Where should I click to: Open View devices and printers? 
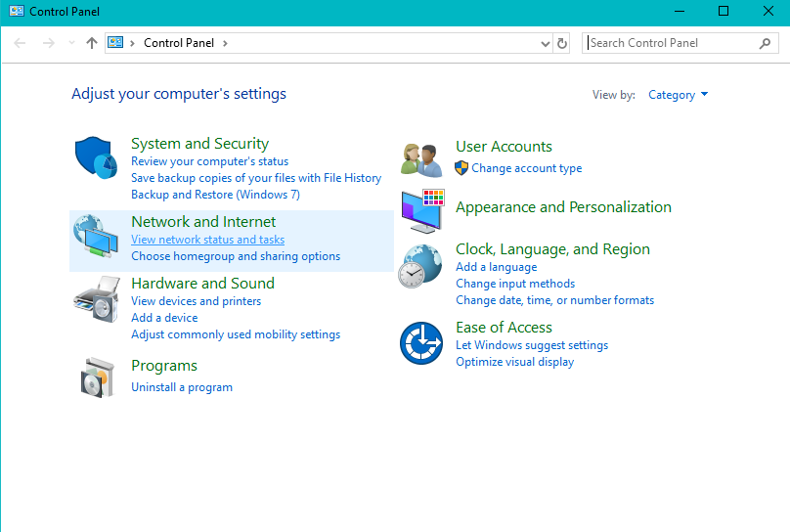click(x=196, y=301)
